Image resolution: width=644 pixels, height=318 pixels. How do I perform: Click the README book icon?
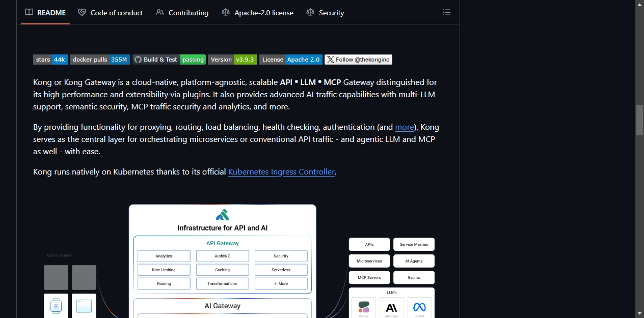pos(29,12)
